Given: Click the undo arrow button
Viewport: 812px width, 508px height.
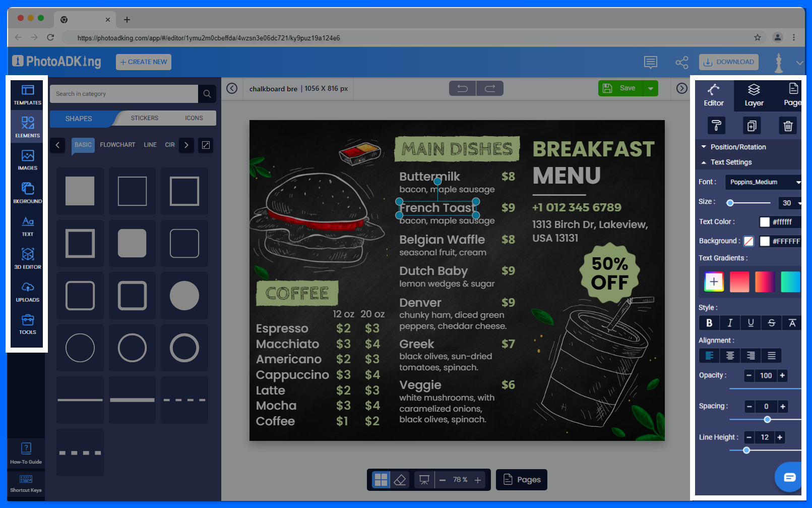Looking at the screenshot, I should (462, 88).
